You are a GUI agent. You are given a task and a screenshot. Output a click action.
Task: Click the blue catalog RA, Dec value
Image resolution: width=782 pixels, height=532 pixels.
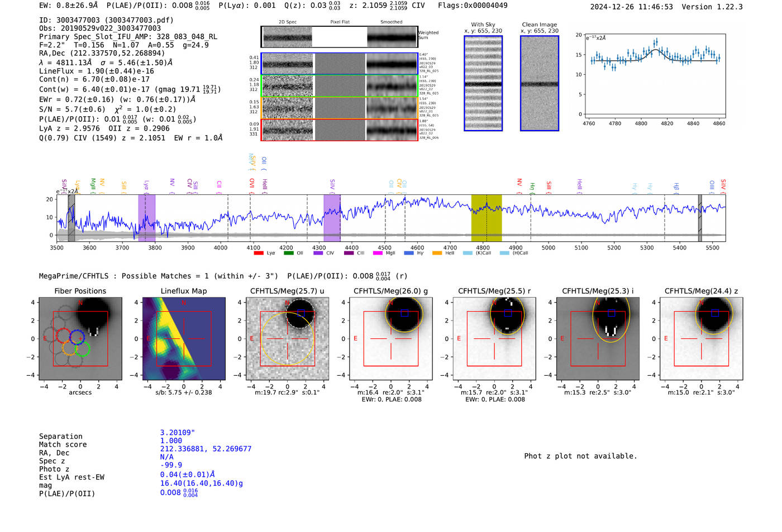(x=206, y=449)
